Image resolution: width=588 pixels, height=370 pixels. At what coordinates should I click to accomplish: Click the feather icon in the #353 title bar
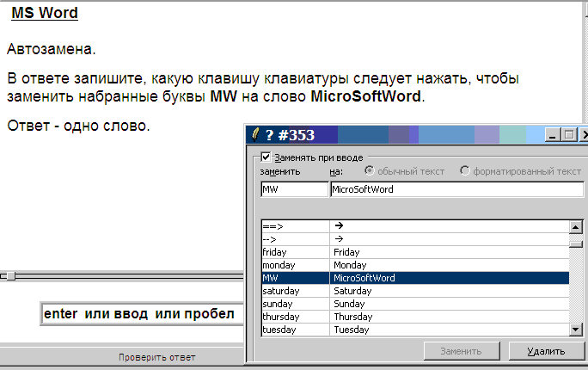[255, 134]
